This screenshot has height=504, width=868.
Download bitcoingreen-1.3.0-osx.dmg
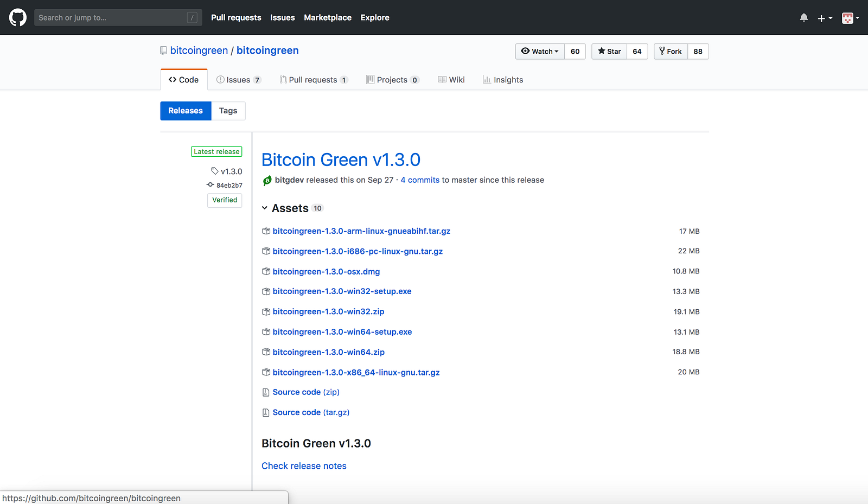click(326, 271)
